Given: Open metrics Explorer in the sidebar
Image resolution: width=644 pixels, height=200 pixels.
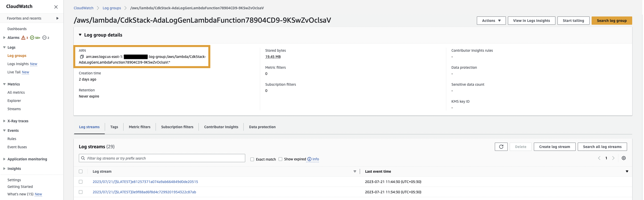Looking at the screenshot, I should point(14,101).
